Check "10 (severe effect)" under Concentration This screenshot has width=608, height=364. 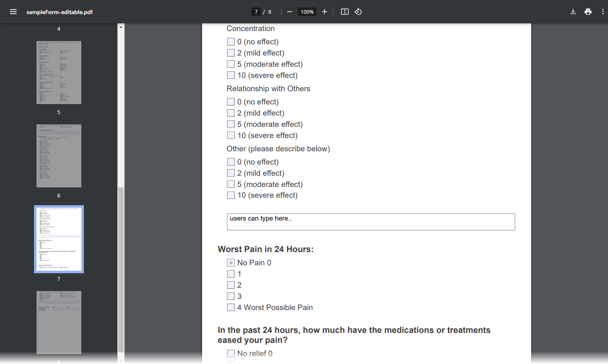(231, 75)
